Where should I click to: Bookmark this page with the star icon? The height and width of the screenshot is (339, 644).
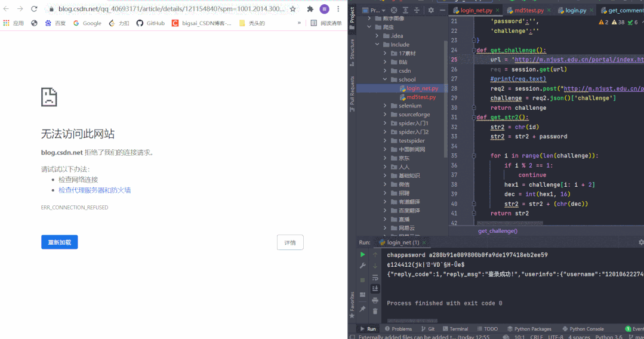(x=292, y=8)
